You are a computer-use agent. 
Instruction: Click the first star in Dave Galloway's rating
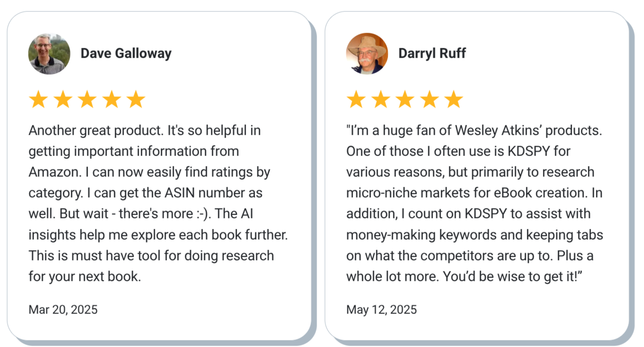click(38, 100)
